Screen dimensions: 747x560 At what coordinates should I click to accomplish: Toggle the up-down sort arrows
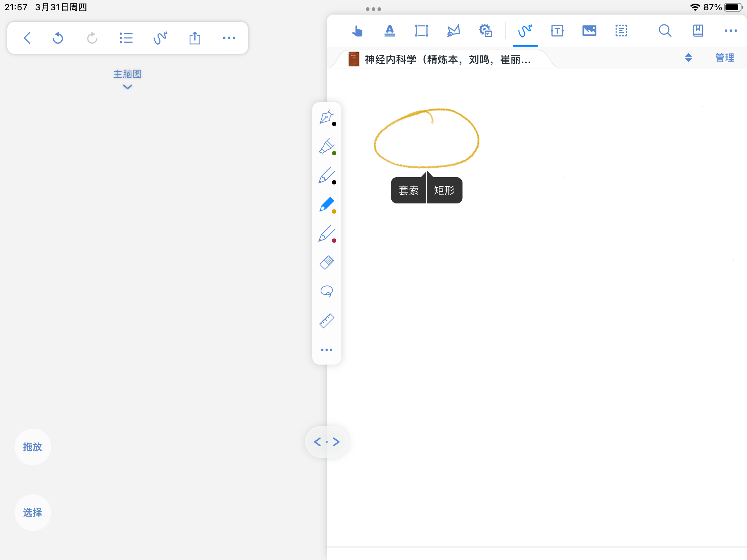688,58
